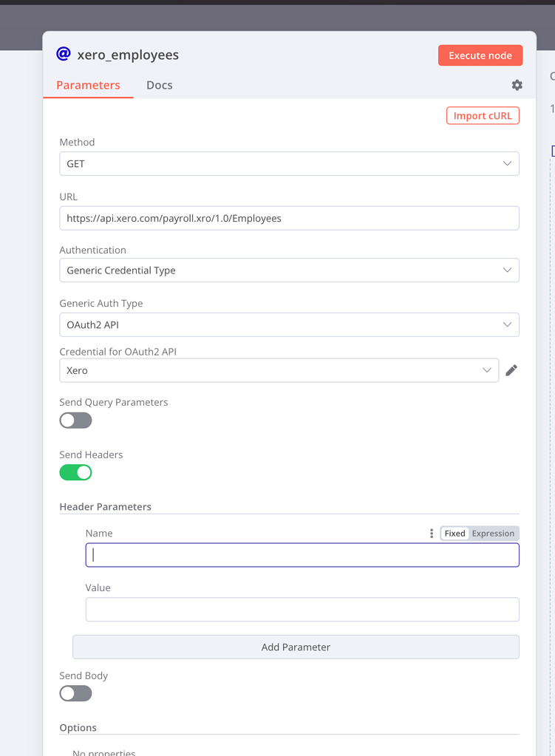
Task: Focus the URL input field
Action: [x=289, y=219]
